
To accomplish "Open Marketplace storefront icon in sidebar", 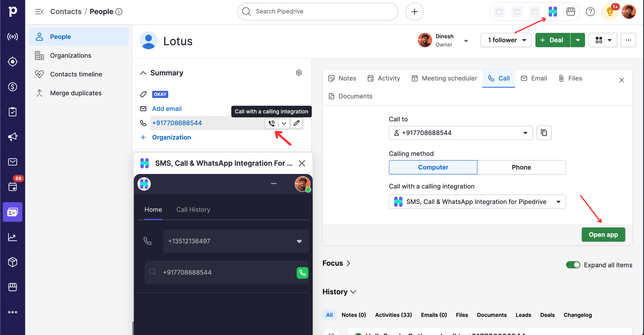I will (13, 287).
